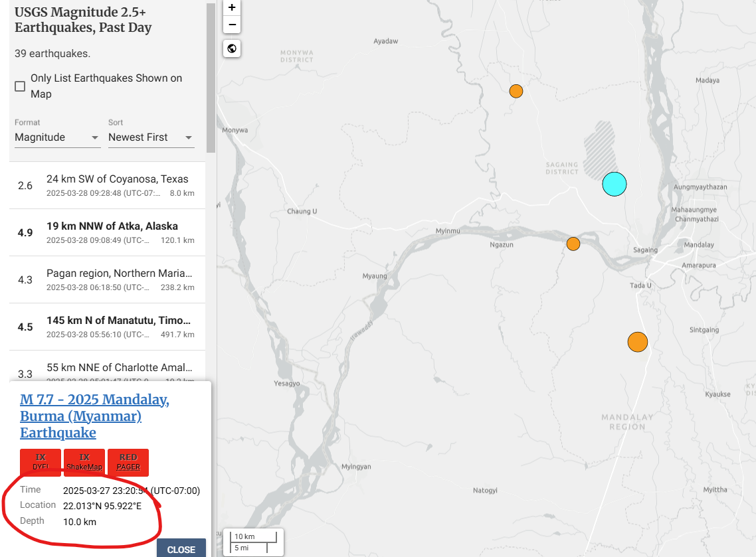Viewport: 756px width, 557px height.
Task: Open the 24 km SW of Coyanosa, Texas earthquake
Action: (107, 185)
